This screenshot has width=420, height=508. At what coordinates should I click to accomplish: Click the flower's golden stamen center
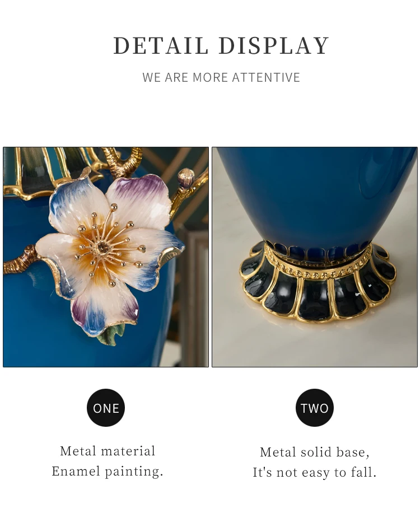tap(103, 246)
